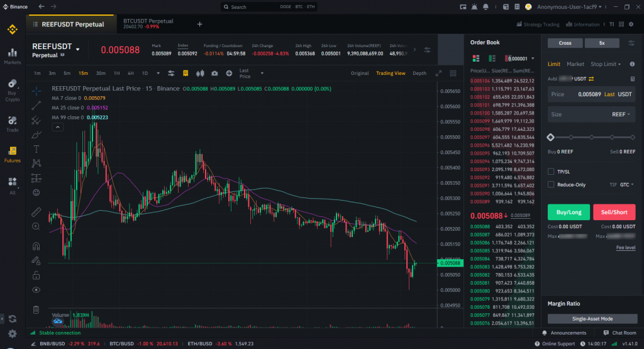
Task: Select the crosshair cursor drawing tool
Action: [x=36, y=91]
